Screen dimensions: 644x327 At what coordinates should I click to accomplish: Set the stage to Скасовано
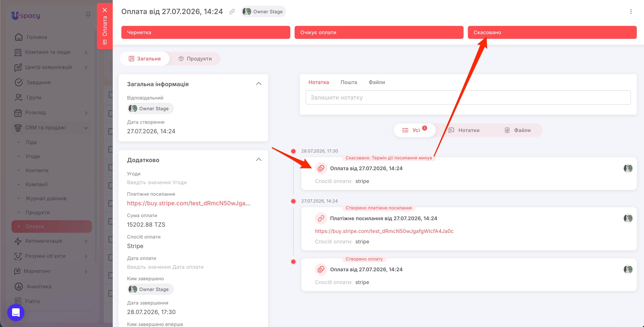(552, 32)
